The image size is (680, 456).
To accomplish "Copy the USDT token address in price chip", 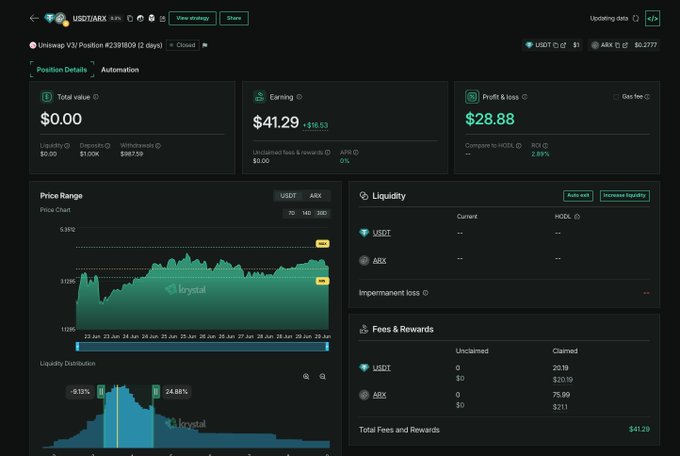I will pos(556,45).
